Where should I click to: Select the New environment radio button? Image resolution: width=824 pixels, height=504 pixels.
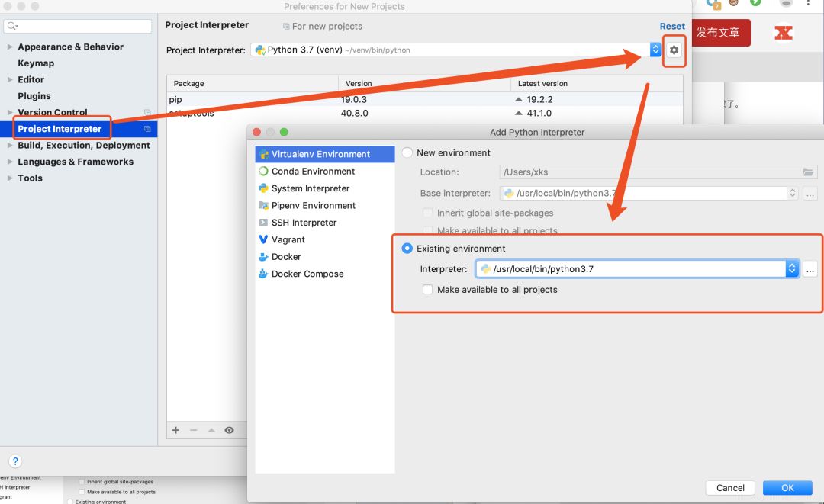pyautogui.click(x=407, y=152)
